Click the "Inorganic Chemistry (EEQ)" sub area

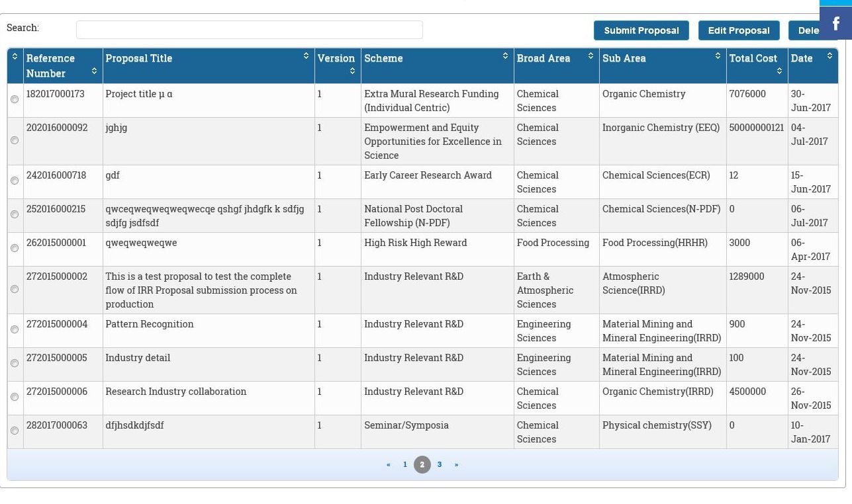661,128
